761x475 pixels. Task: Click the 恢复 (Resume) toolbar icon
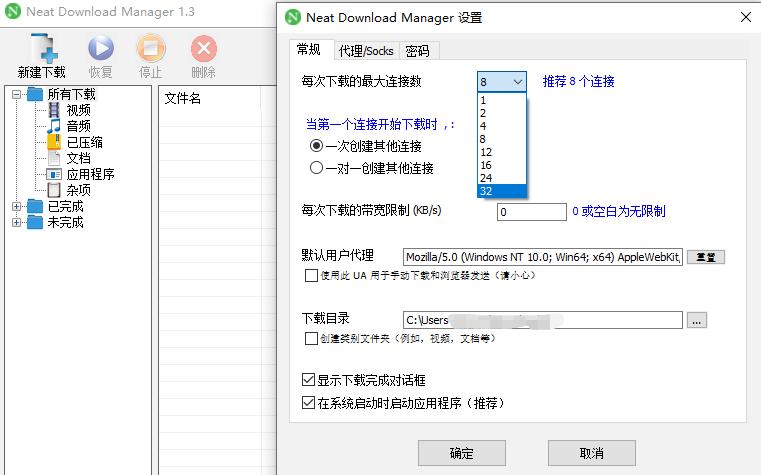point(100,49)
